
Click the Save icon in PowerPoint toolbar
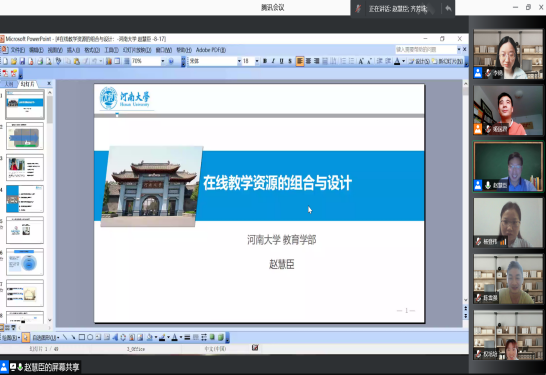tap(22, 61)
